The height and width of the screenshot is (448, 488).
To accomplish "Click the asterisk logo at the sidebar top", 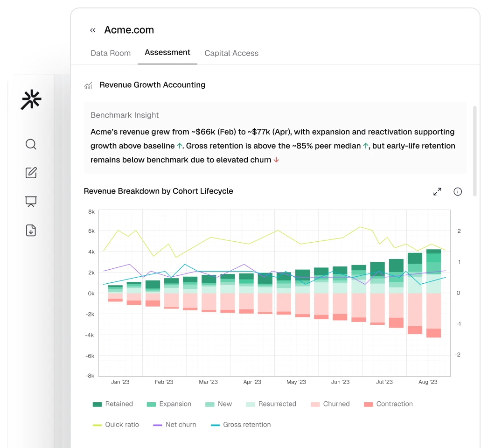I will [x=30, y=99].
